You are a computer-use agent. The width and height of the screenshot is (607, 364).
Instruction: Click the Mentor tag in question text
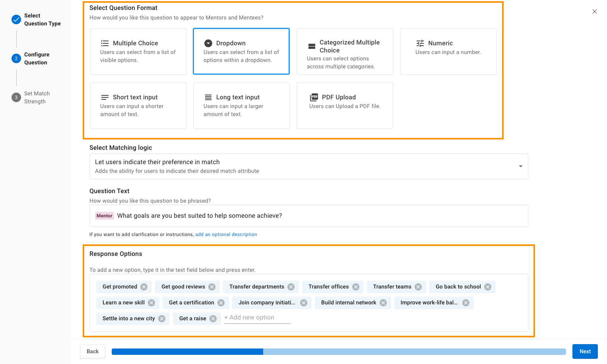105,216
